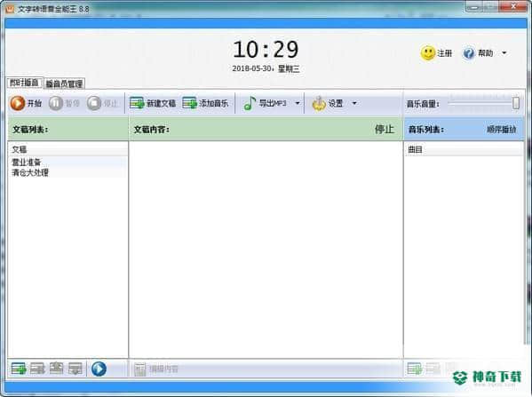532x397 pixels.
Task: Start playback with the 开始 button
Action: tap(26, 103)
